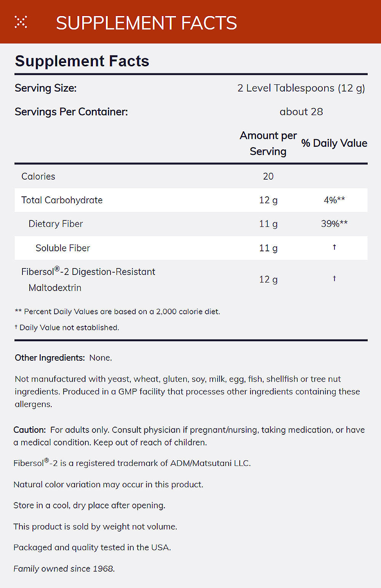Image resolution: width=381 pixels, height=588 pixels.
Task: Select the Servings Per Container label
Action: (71, 112)
